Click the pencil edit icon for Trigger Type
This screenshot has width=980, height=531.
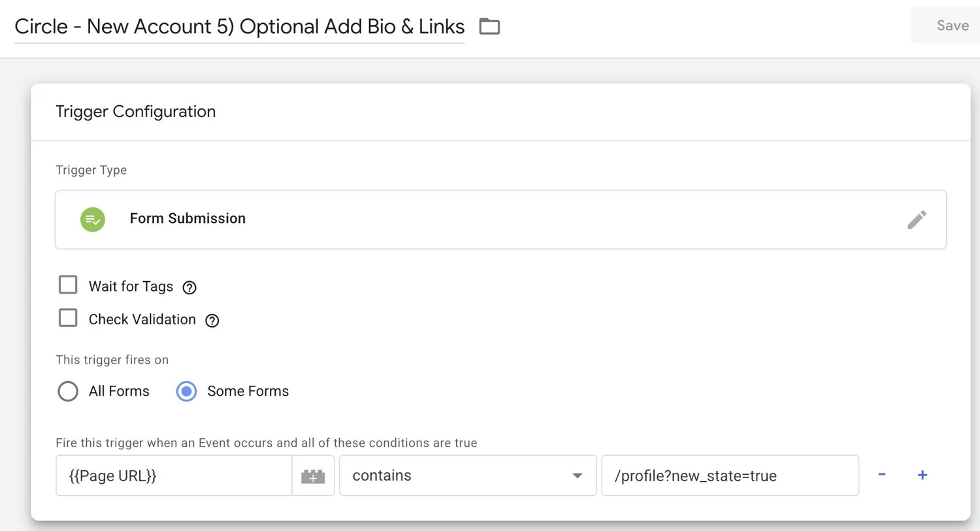click(917, 220)
